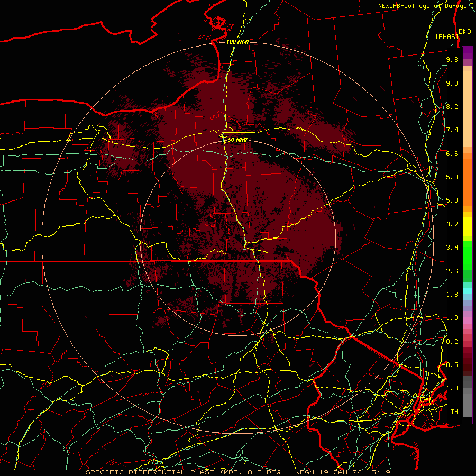The height and width of the screenshot is (476, 476).
Task: Click the 50 NMI range ring label
Action: (x=237, y=140)
